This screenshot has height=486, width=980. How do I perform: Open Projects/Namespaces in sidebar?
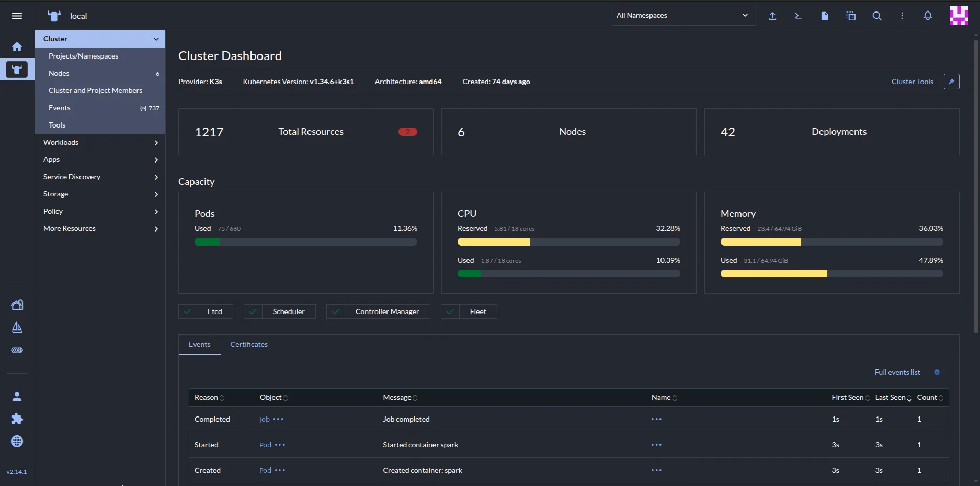(100, 56)
